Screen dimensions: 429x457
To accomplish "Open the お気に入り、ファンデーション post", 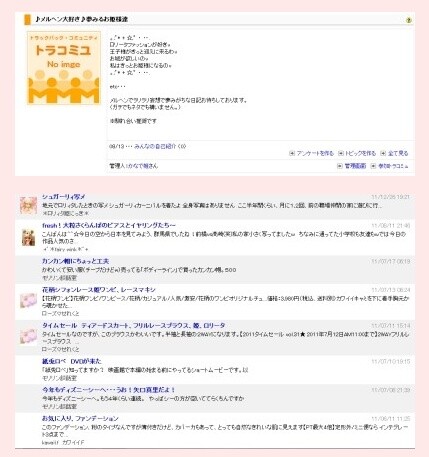I will (x=80, y=418).
